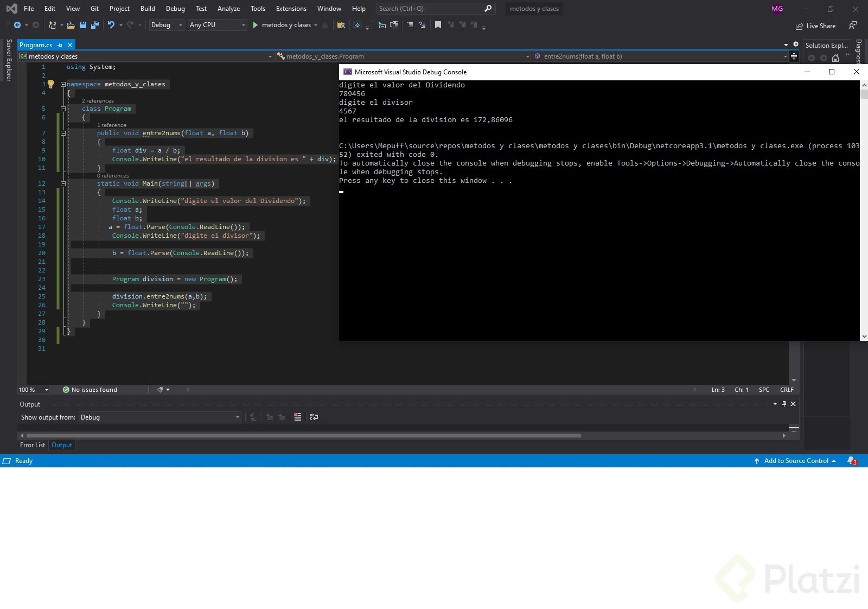Click the Output panel horizontal scrollbar
The height and width of the screenshot is (609, 868).
(x=304, y=435)
